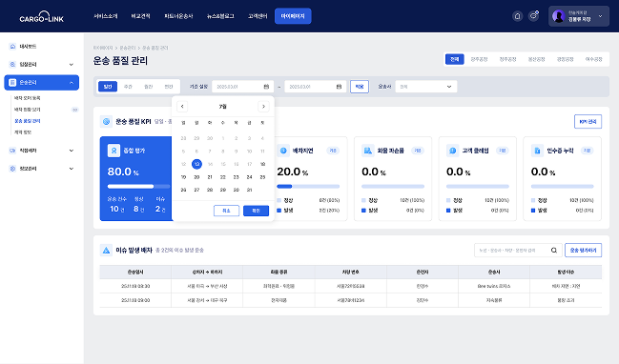Image resolution: width=619 pixels, height=364 pixels.
Task: Open 비교견적 in top navigation
Action: click(140, 16)
